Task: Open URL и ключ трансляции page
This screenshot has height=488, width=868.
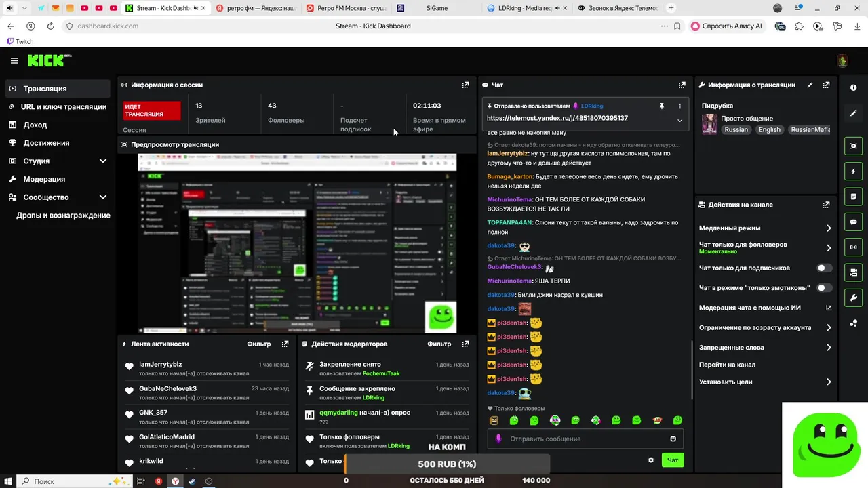Action: [x=58, y=107]
